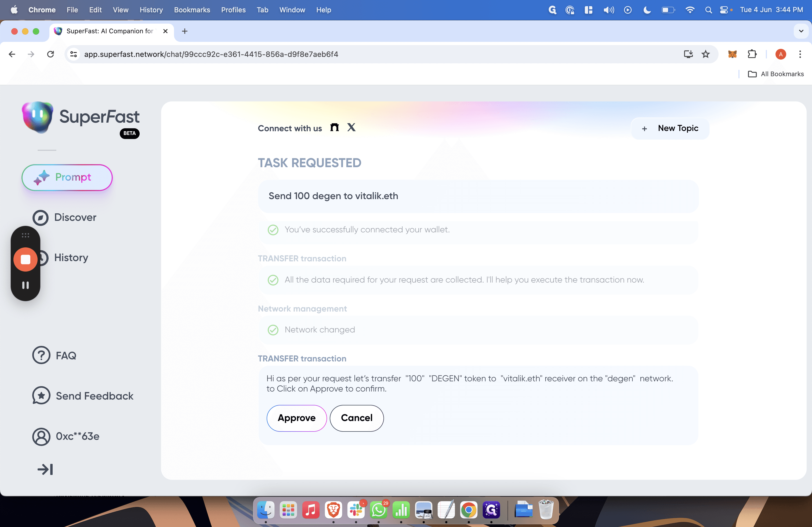812x527 pixels.
Task: View site information icon in address bar
Action: tap(74, 54)
